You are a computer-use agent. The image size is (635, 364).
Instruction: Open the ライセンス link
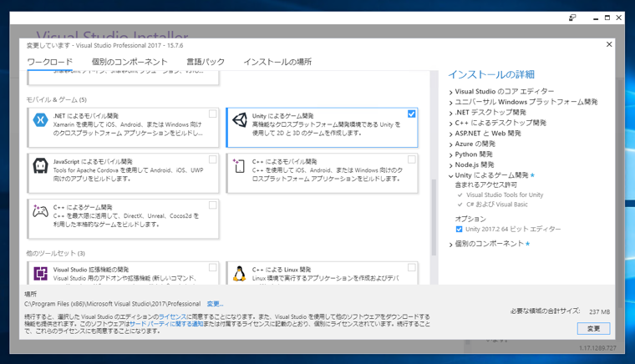click(x=172, y=316)
